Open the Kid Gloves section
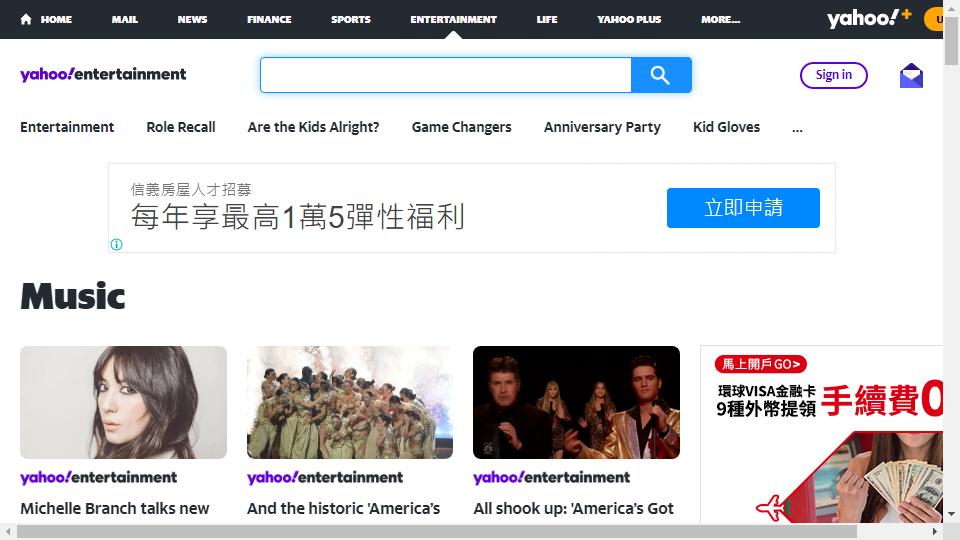960x540 pixels. click(x=726, y=127)
